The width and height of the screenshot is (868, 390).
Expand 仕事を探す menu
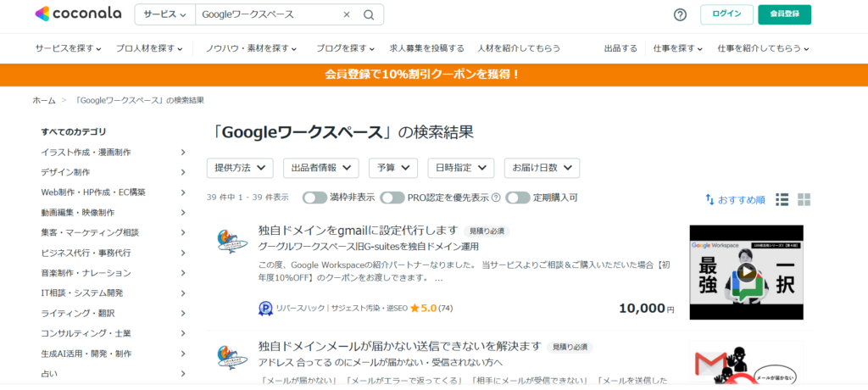coord(677,49)
